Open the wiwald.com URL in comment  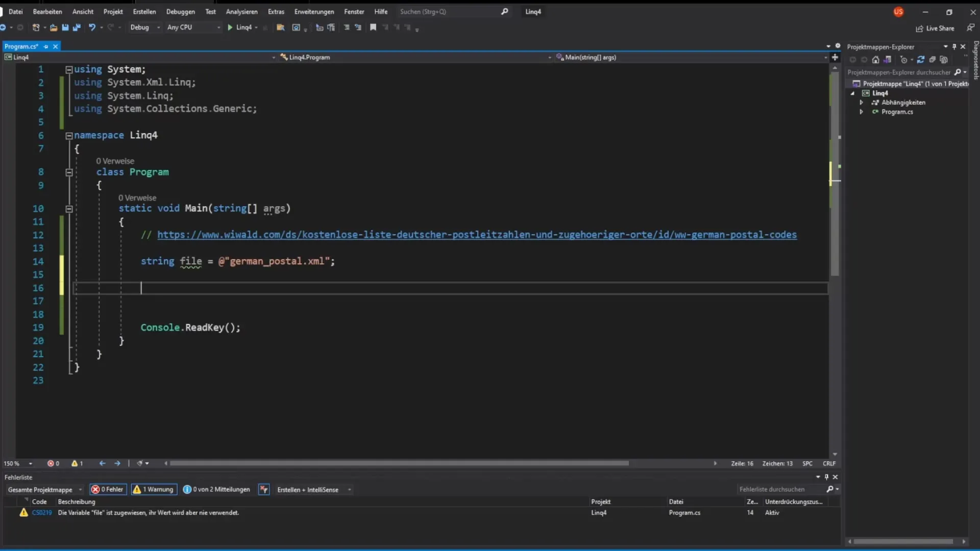pos(477,235)
